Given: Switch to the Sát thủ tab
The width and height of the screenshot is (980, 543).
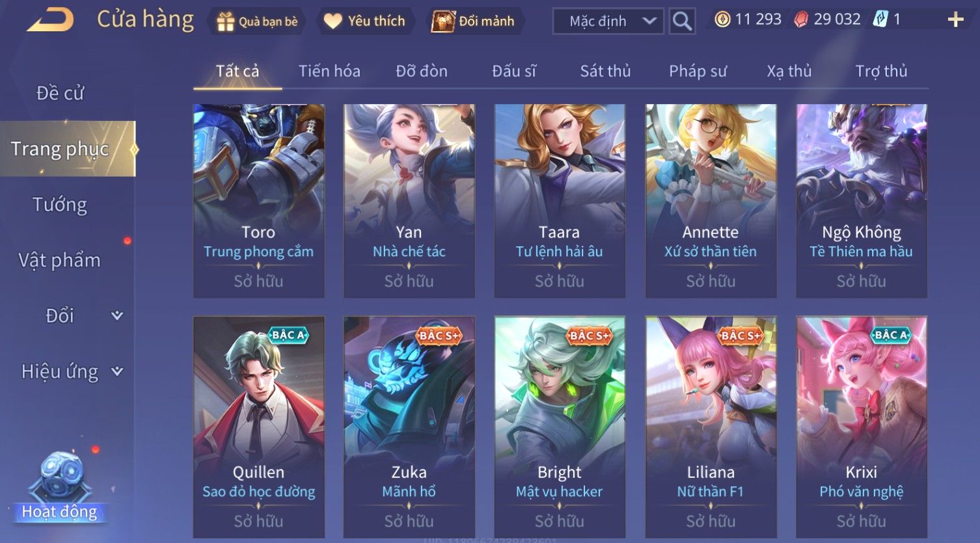Looking at the screenshot, I should click(605, 71).
